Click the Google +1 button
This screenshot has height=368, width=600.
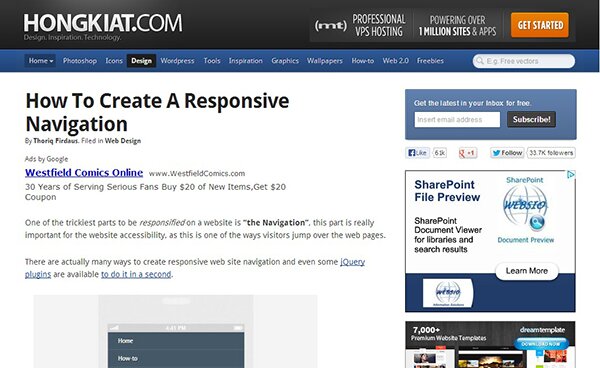(x=468, y=153)
